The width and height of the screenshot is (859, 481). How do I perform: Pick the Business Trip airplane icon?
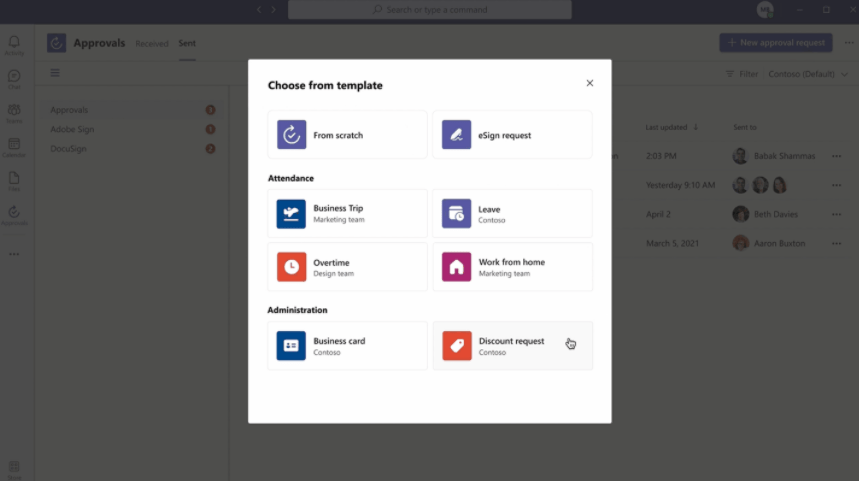(x=292, y=213)
